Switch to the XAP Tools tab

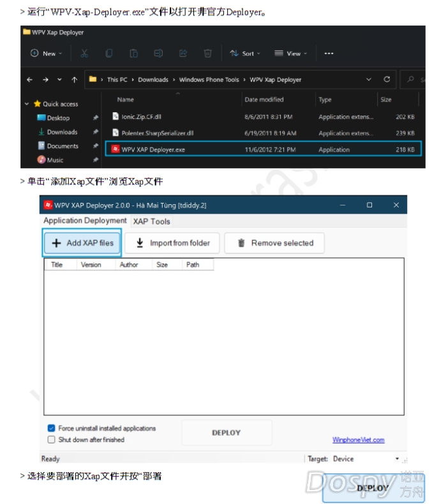tap(151, 221)
